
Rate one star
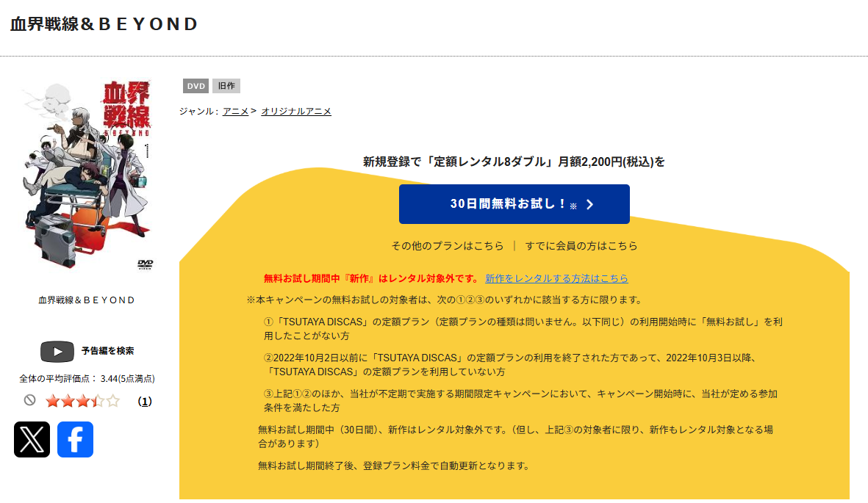coord(53,401)
